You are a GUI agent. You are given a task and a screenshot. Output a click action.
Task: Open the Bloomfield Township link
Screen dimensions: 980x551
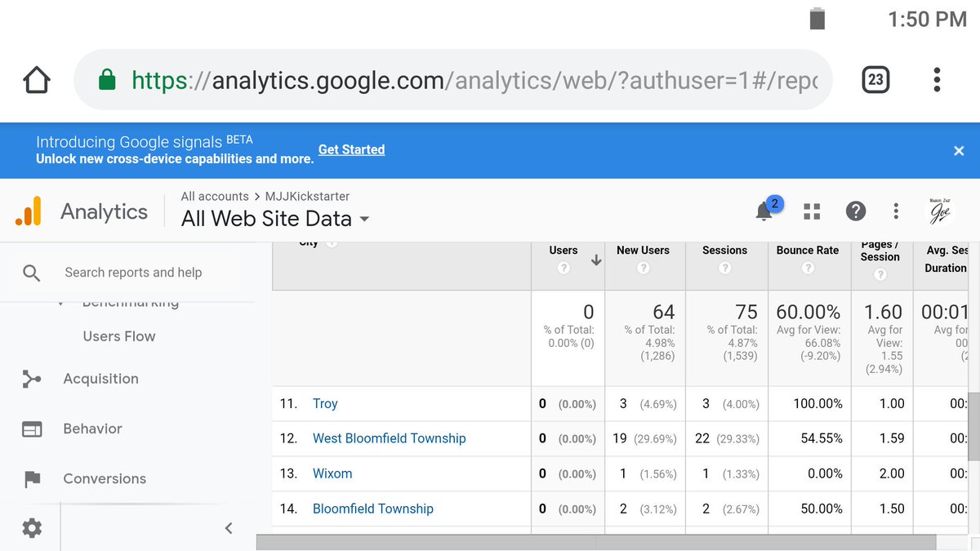pyautogui.click(x=372, y=509)
